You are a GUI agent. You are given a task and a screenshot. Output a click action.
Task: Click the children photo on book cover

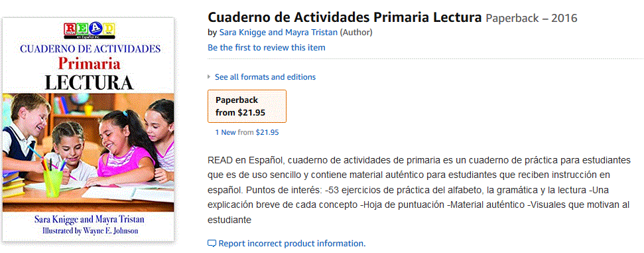88,153
